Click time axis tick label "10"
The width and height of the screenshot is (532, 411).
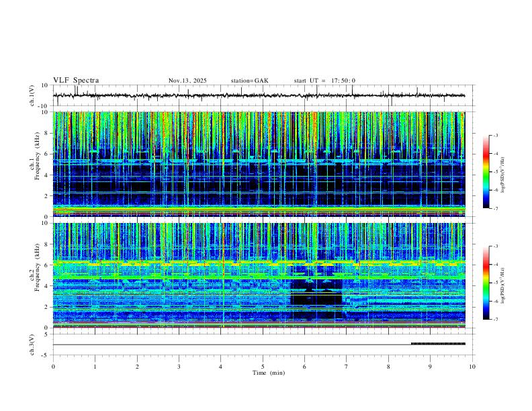coord(472,367)
